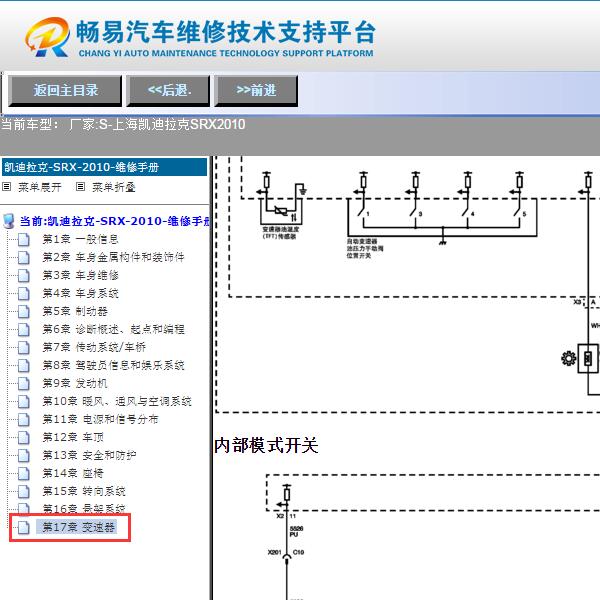Click the page icon for 第4章
The width and height of the screenshot is (600, 600).
[x=24, y=293]
